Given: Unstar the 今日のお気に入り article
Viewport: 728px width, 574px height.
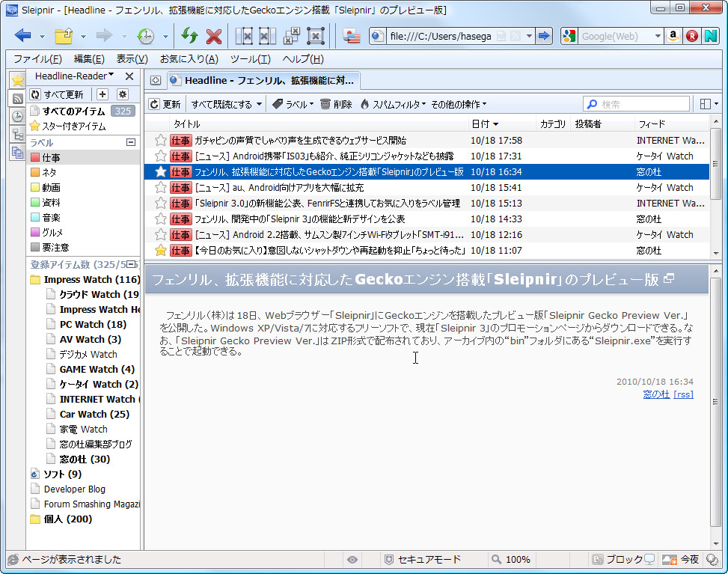Looking at the screenshot, I should tap(161, 251).
